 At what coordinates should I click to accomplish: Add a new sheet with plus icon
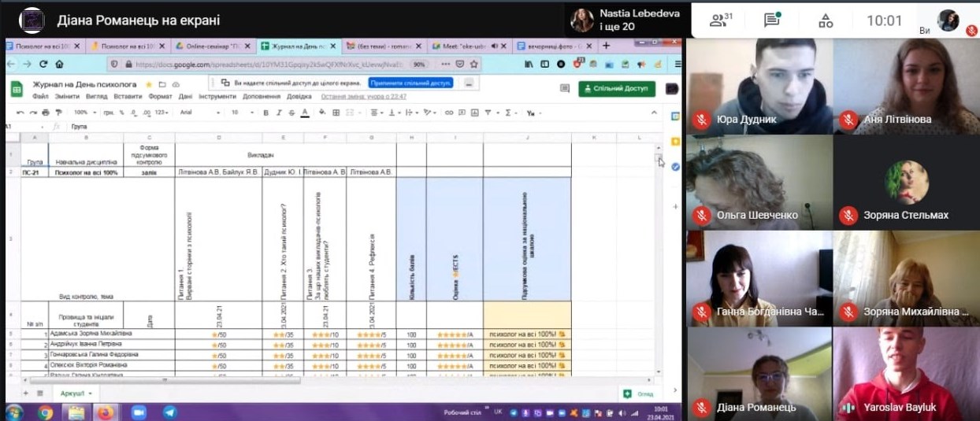coord(26,393)
